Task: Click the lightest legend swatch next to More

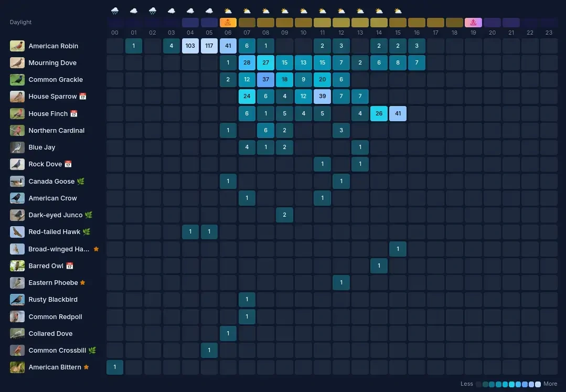Action: point(538,384)
